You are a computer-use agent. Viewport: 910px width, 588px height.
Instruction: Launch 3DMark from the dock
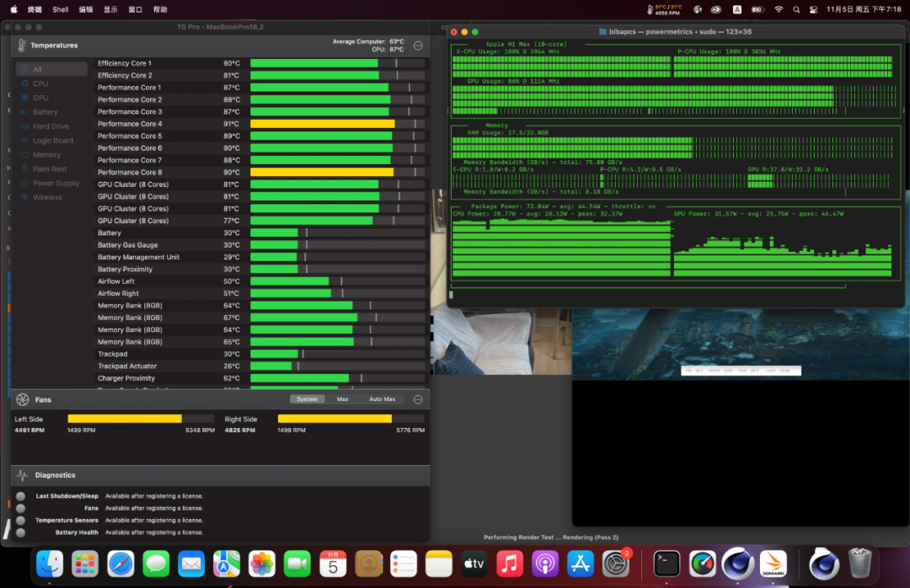(773, 563)
